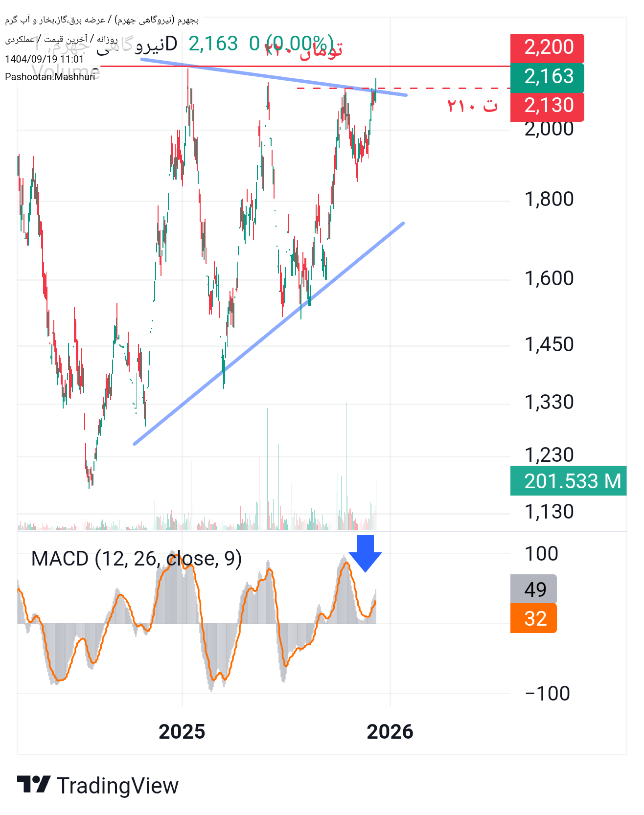Image resolution: width=644 pixels, height=815 pixels.
Task: Click the 1404/09/19 11:01 timestamp
Action: [x=45, y=59]
